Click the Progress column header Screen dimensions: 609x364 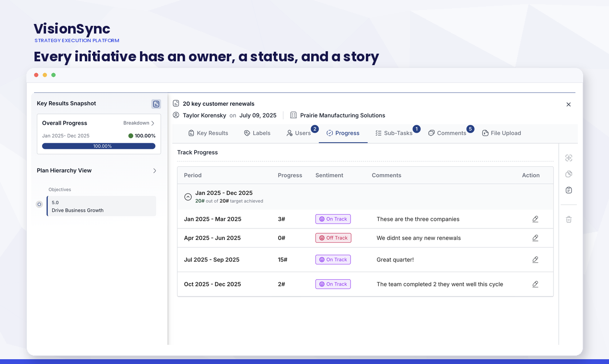point(290,175)
